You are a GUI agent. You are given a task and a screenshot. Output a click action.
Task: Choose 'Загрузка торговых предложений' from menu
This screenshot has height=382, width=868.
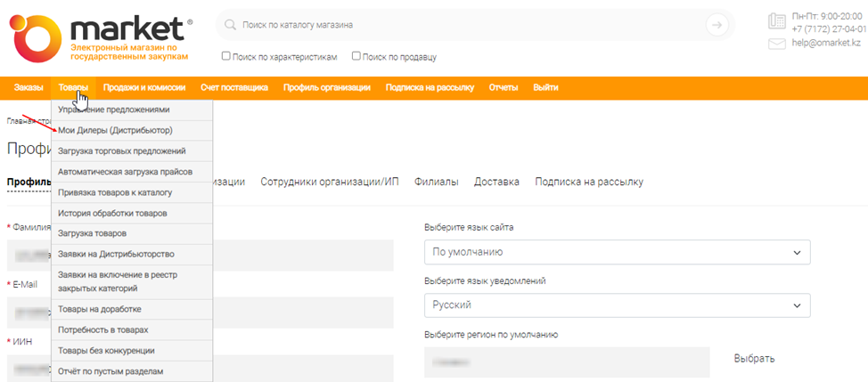[121, 150]
